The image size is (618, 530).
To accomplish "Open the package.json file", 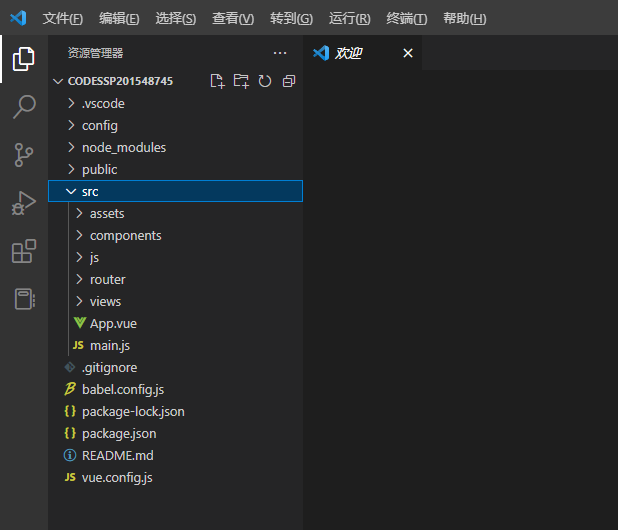I will click(175, 433).
